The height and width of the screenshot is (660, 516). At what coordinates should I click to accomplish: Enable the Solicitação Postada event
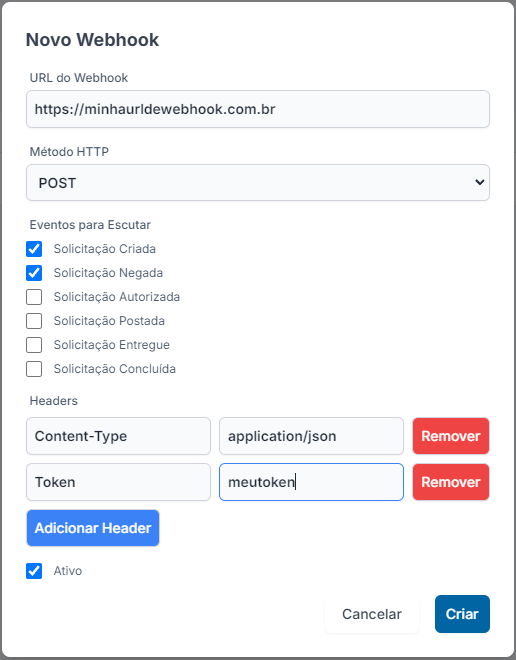(x=34, y=321)
